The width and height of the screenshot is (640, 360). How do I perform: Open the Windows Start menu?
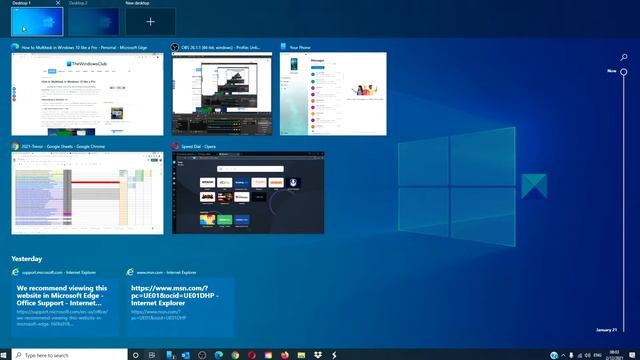4,355
